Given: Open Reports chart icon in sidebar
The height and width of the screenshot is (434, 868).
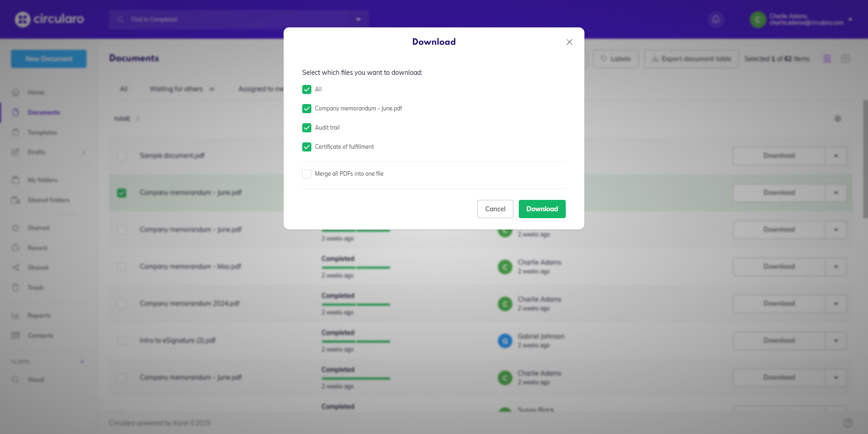Looking at the screenshot, I should click(15, 315).
